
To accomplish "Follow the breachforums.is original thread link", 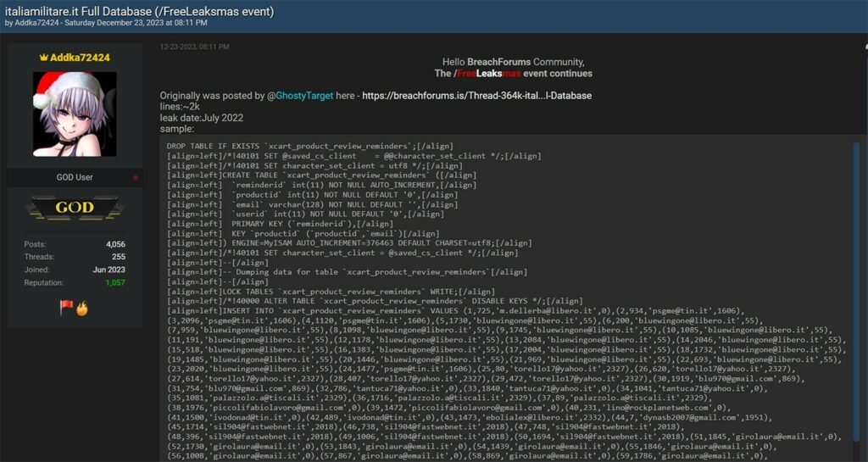I will [x=476, y=96].
